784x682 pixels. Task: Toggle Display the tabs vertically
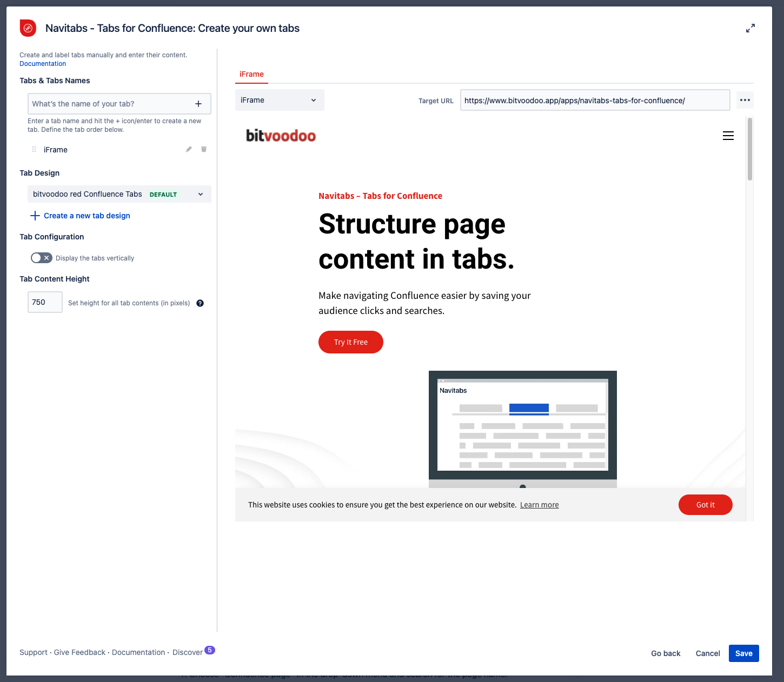pyautogui.click(x=42, y=258)
